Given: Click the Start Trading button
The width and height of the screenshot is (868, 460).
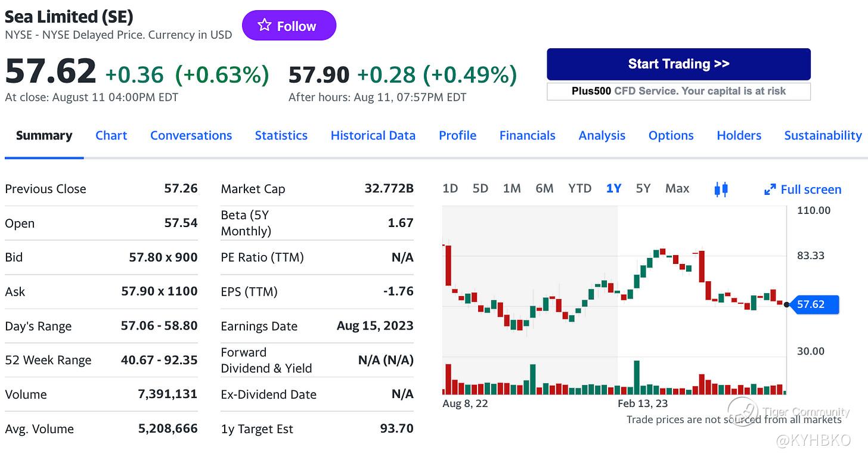Looking at the screenshot, I should point(678,64).
